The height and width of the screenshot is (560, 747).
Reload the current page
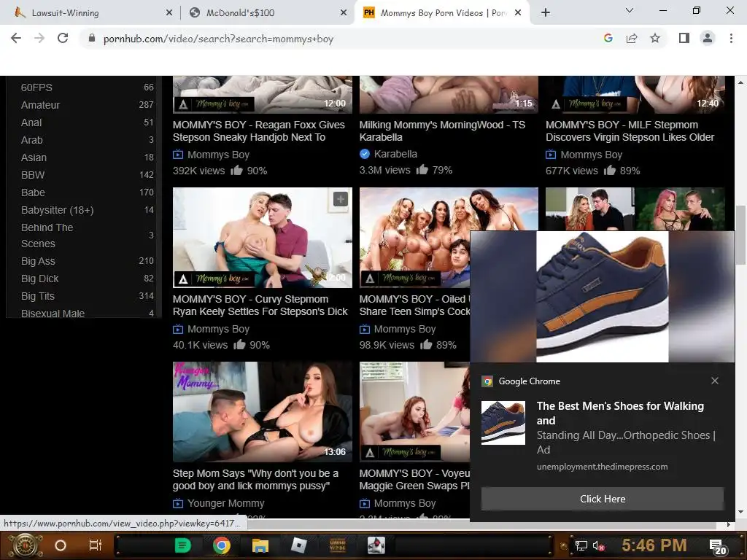[63, 39]
